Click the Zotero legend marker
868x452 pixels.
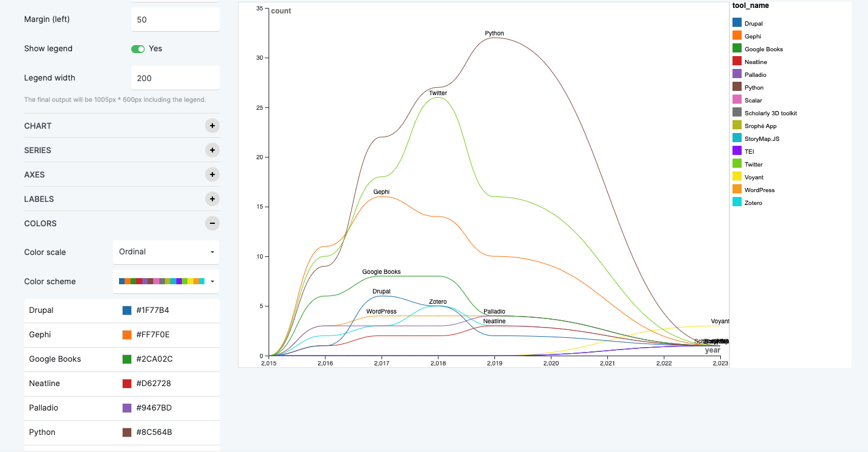pos(736,203)
